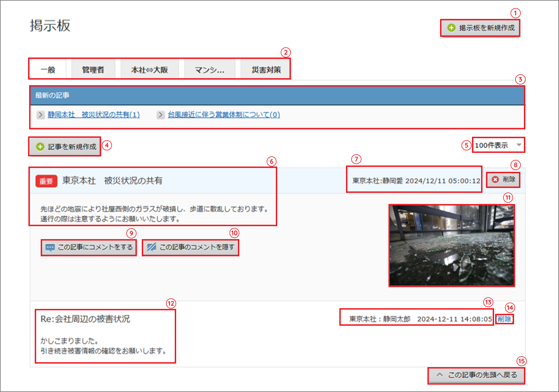Open the 本社⇔大阪 tab
The width and height of the screenshot is (559, 392).
pyautogui.click(x=149, y=70)
